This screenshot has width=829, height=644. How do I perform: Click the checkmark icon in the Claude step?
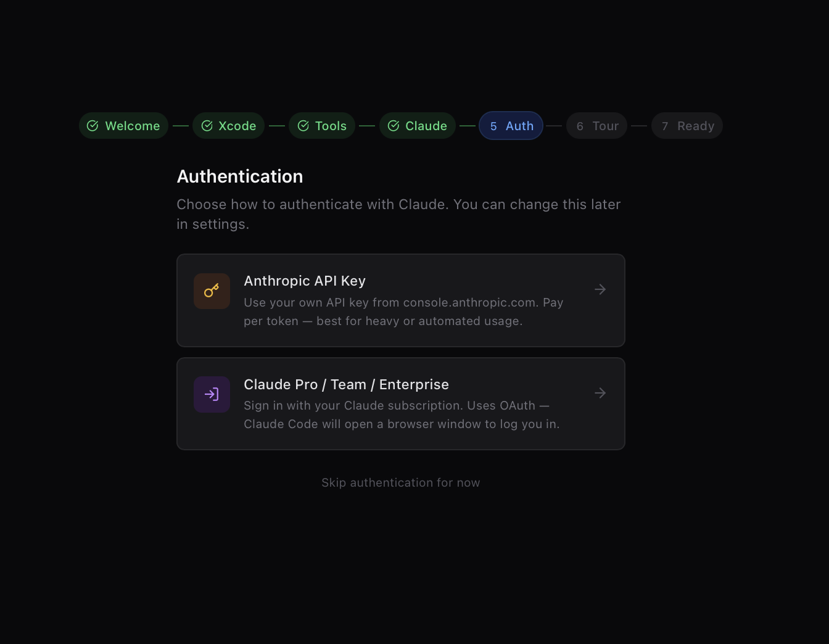[x=394, y=125]
